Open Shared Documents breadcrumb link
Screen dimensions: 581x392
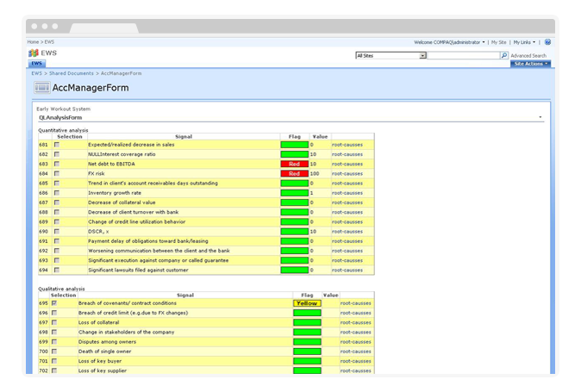point(72,73)
